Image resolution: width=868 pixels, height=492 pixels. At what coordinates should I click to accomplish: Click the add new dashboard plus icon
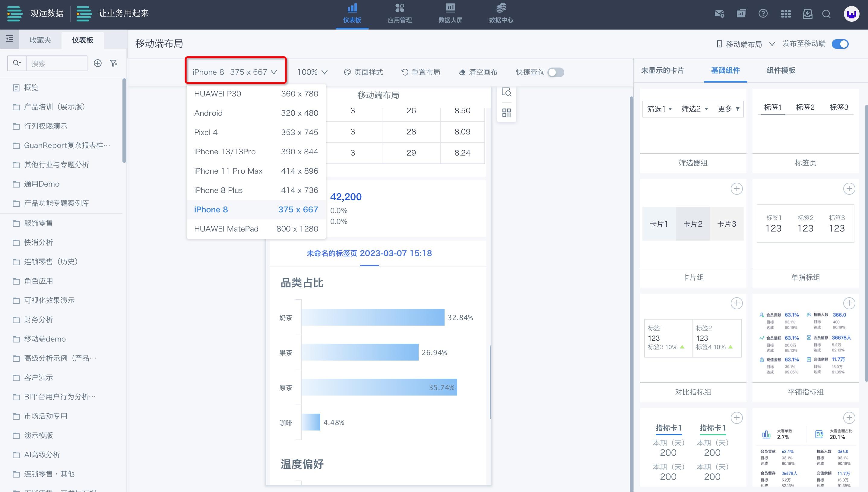tap(98, 63)
